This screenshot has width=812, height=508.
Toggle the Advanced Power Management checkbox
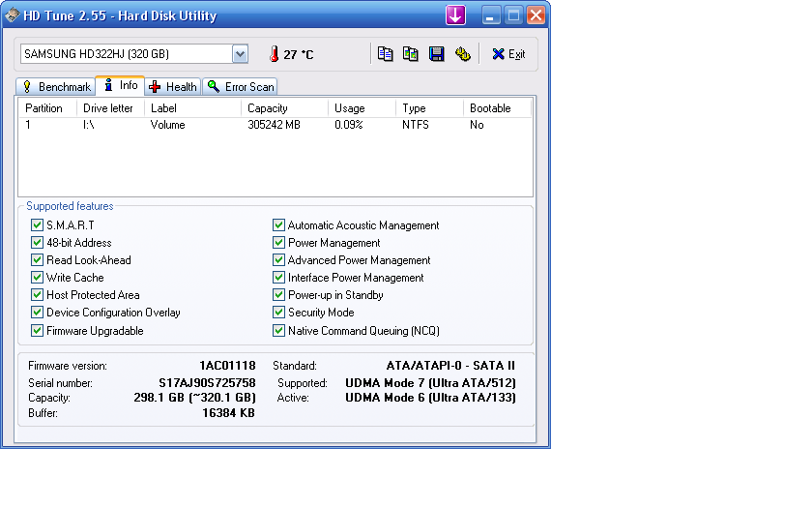pos(278,259)
